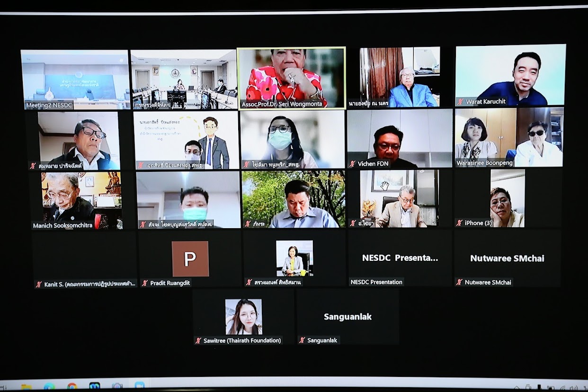Click muted mic icon next to Vichen FDN
This screenshot has height=392, width=588.
[352, 164]
